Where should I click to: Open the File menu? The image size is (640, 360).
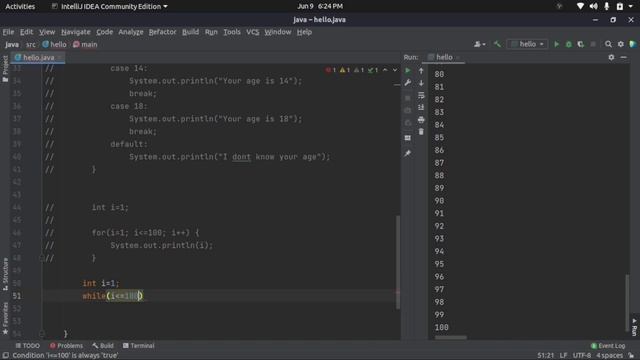point(8,32)
